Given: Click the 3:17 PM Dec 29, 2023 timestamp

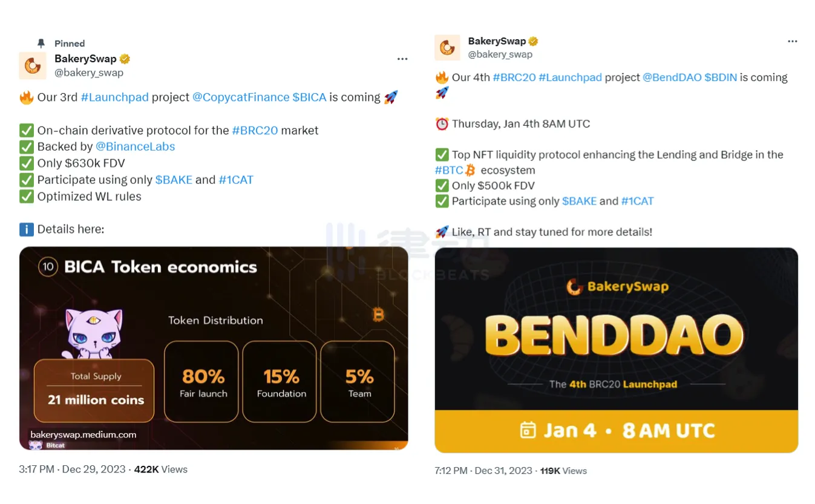Looking at the screenshot, I should [72, 469].
